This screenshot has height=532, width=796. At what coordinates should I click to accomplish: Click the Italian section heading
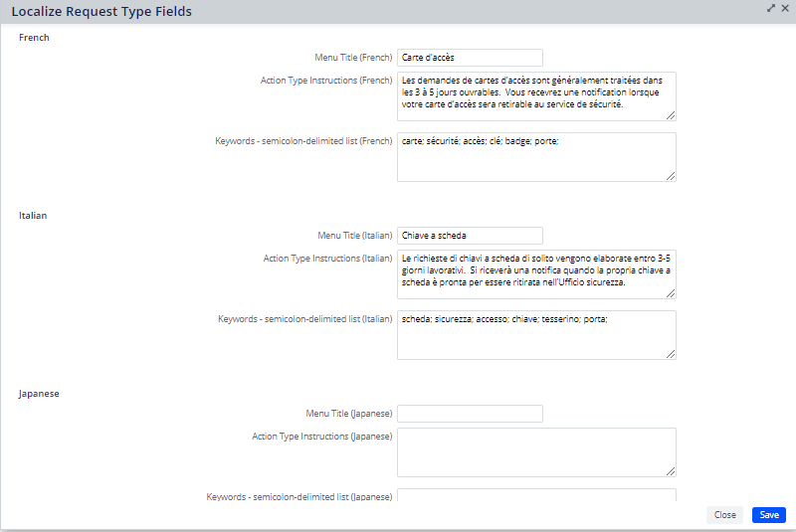[33, 216]
